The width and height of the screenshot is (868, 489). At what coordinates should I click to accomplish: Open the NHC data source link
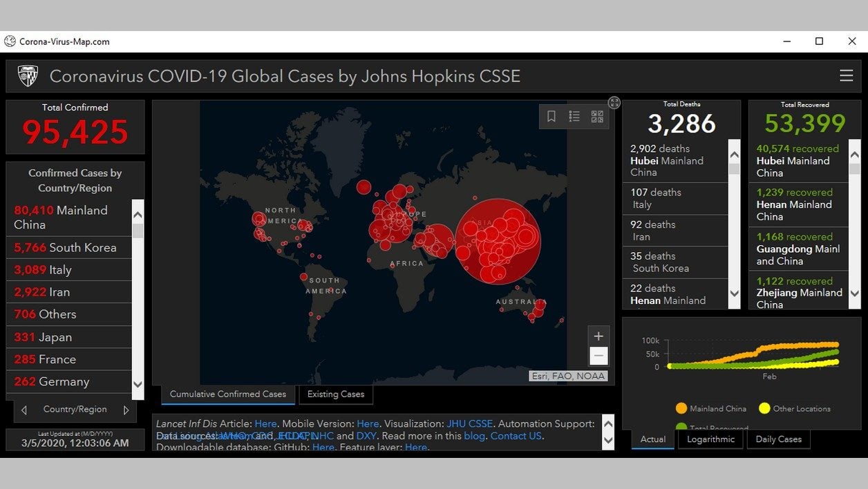pyautogui.click(x=322, y=437)
